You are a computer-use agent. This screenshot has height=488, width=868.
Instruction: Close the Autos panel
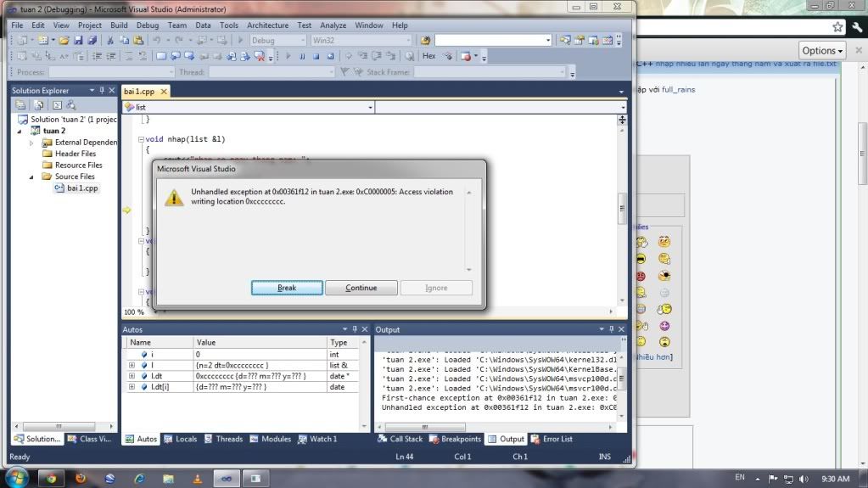(x=365, y=329)
